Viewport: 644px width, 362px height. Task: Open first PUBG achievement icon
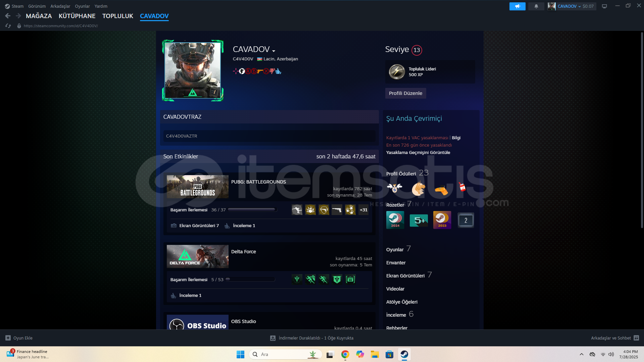[x=297, y=210]
